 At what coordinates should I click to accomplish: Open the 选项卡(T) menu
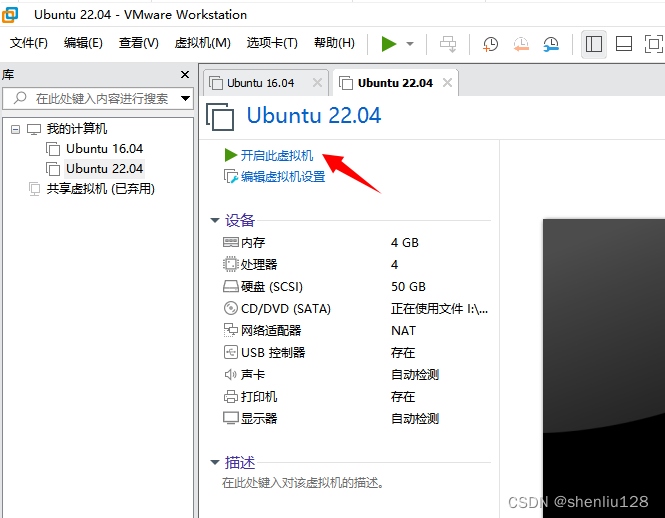[272, 43]
